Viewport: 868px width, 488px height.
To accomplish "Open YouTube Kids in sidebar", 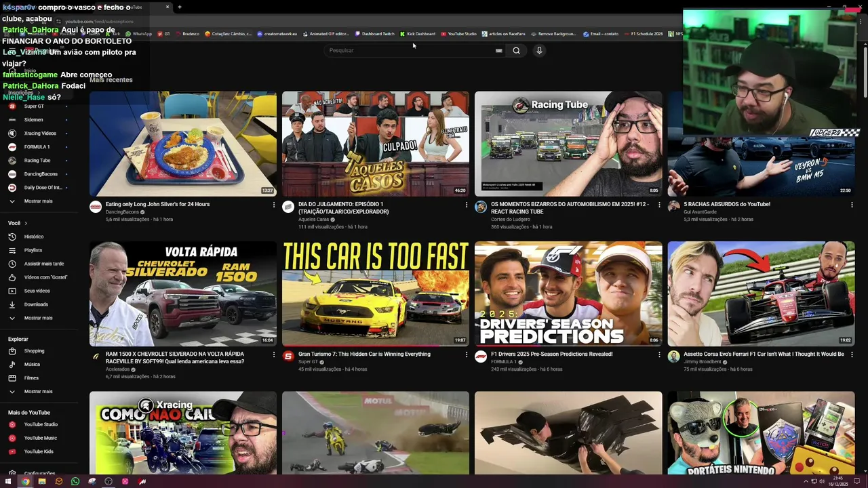I will 39,451.
